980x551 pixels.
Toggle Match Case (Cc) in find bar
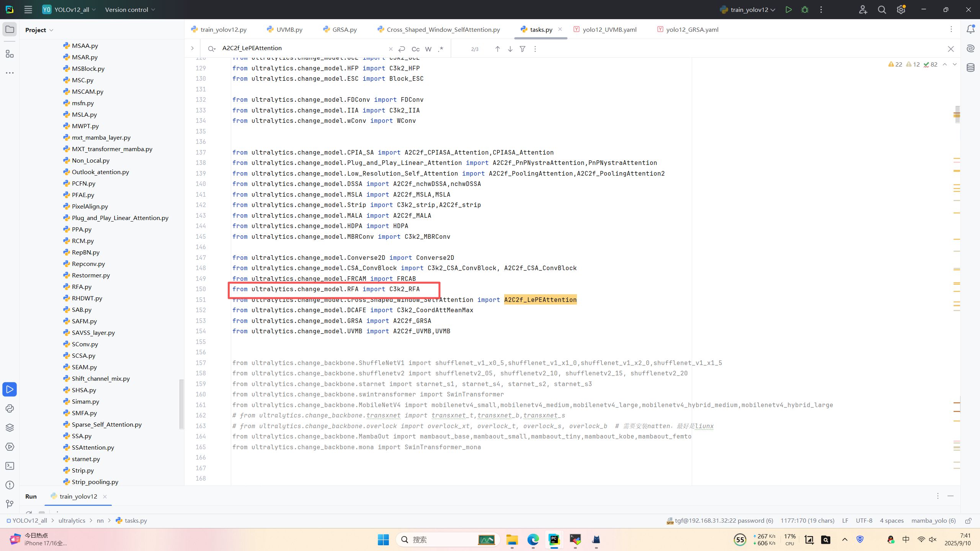click(x=415, y=49)
